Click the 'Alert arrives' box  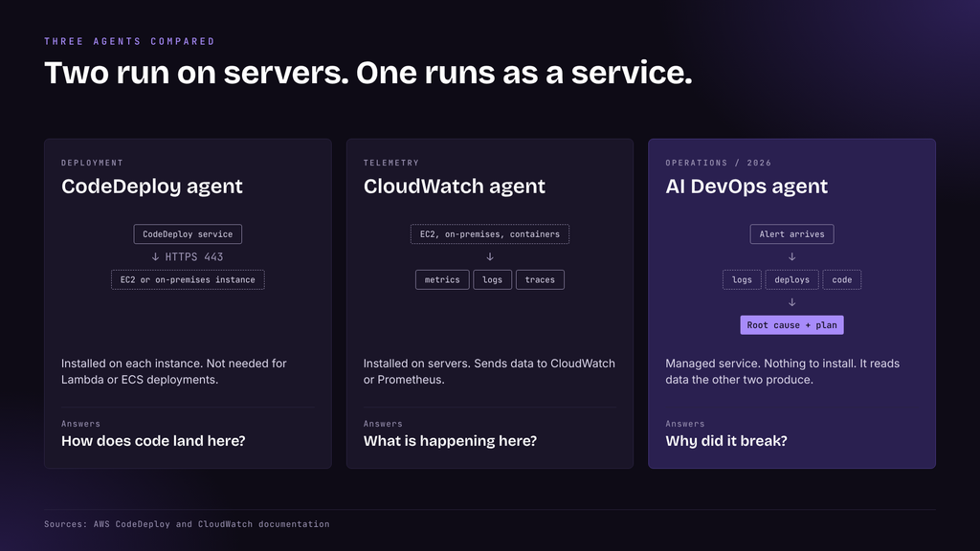[x=791, y=234]
